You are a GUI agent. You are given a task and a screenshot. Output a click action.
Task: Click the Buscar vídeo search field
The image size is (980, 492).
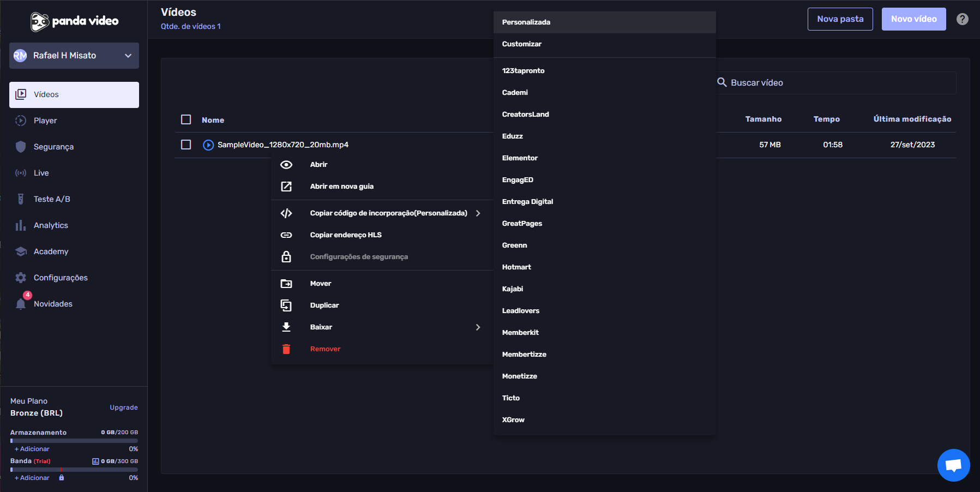[x=836, y=82]
